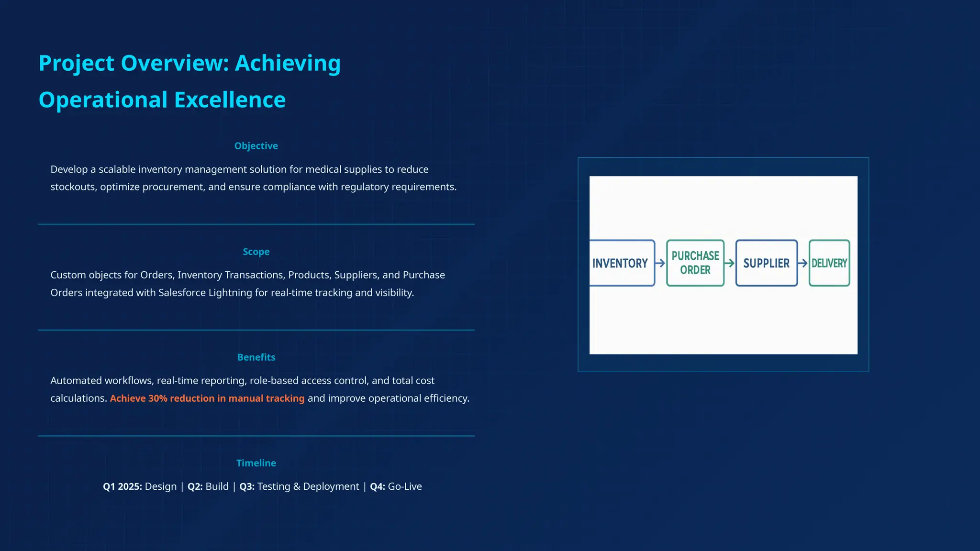Click the "Project Overview: Achieving" title line
The image size is (980, 551).
pyautogui.click(x=189, y=63)
